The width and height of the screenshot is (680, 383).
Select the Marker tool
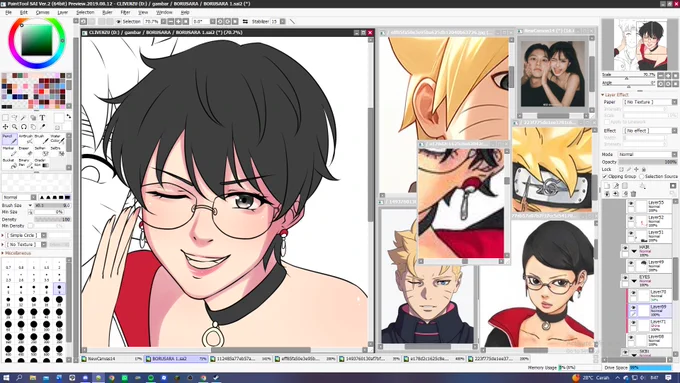point(10,151)
